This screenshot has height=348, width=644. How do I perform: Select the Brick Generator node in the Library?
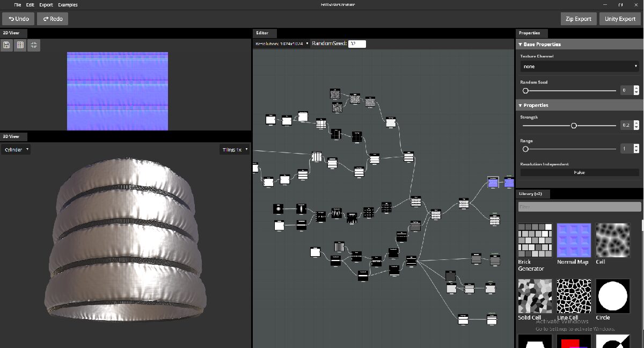click(535, 240)
